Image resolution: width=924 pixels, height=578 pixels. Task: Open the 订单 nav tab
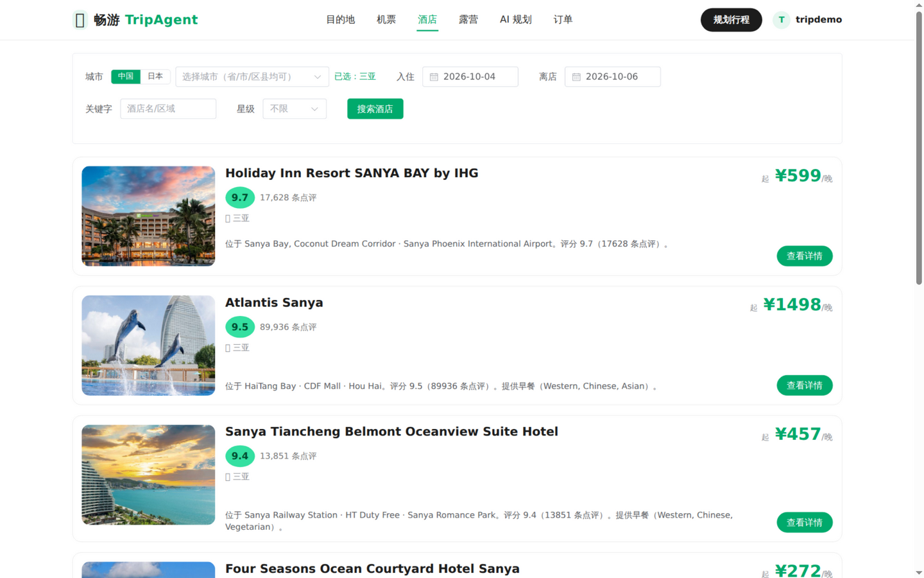pos(563,20)
